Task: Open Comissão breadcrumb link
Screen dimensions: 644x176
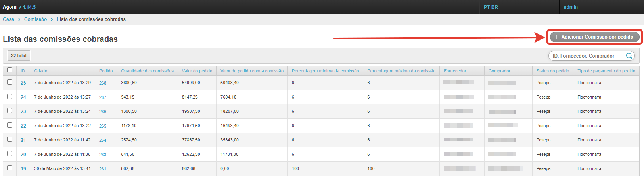Action: click(x=35, y=19)
